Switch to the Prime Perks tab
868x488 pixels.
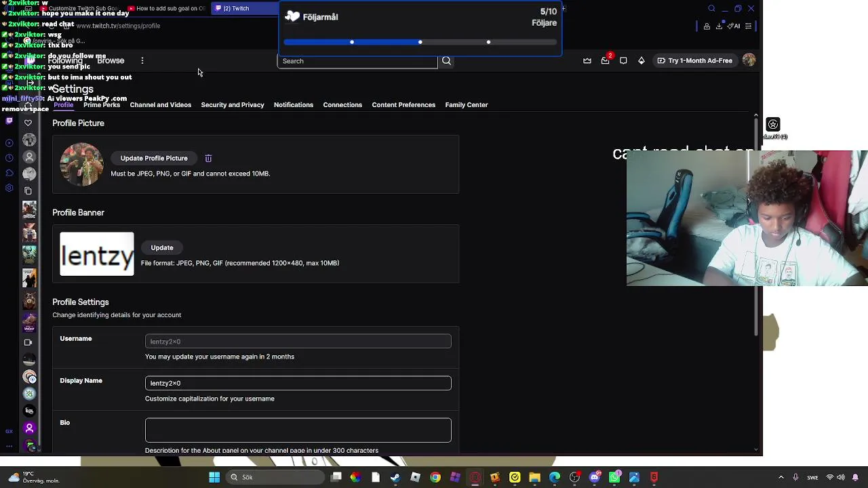[x=102, y=105]
